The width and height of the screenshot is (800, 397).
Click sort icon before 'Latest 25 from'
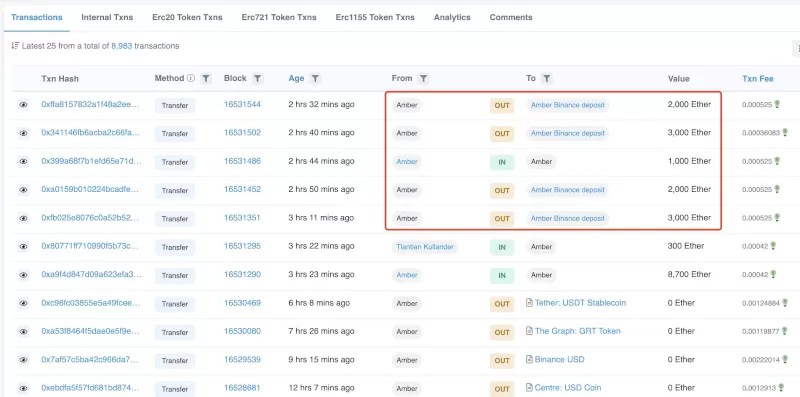click(x=15, y=46)
